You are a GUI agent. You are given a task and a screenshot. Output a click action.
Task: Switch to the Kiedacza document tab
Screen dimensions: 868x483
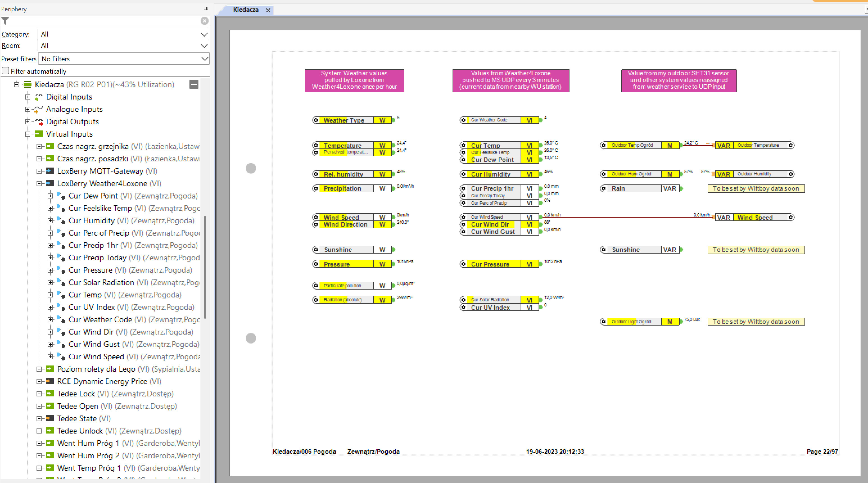click(245, 10)
